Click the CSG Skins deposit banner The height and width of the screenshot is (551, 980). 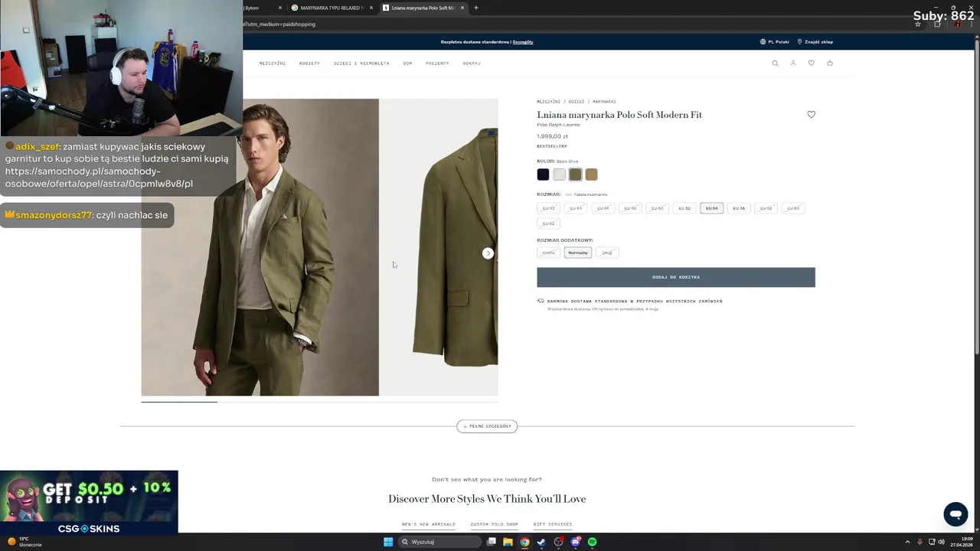click(89, 502)
